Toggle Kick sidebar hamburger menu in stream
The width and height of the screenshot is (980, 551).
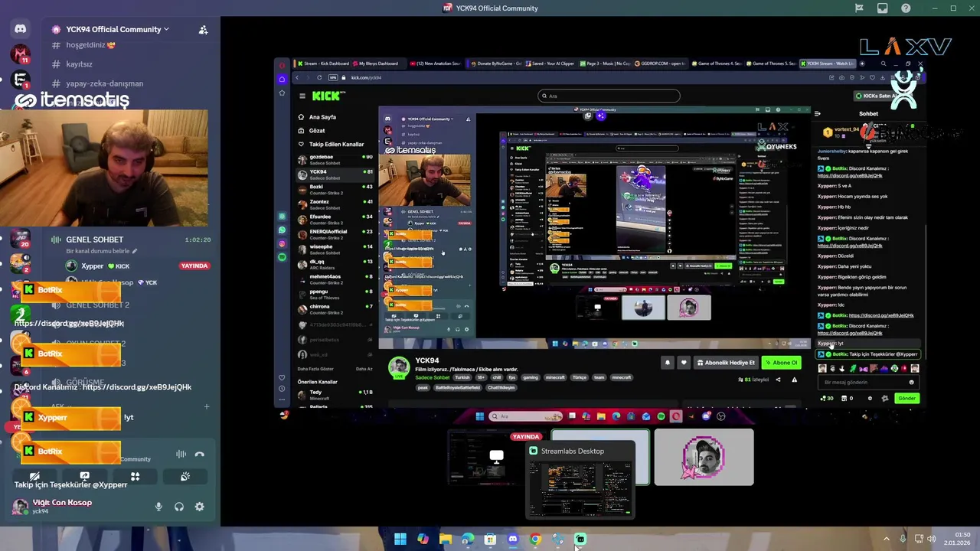click(302, 96)
